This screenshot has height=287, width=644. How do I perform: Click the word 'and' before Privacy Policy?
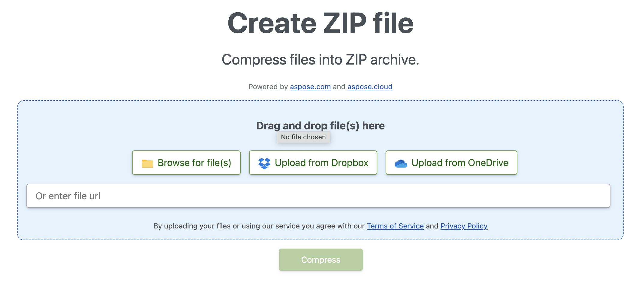tap(432, 226)
